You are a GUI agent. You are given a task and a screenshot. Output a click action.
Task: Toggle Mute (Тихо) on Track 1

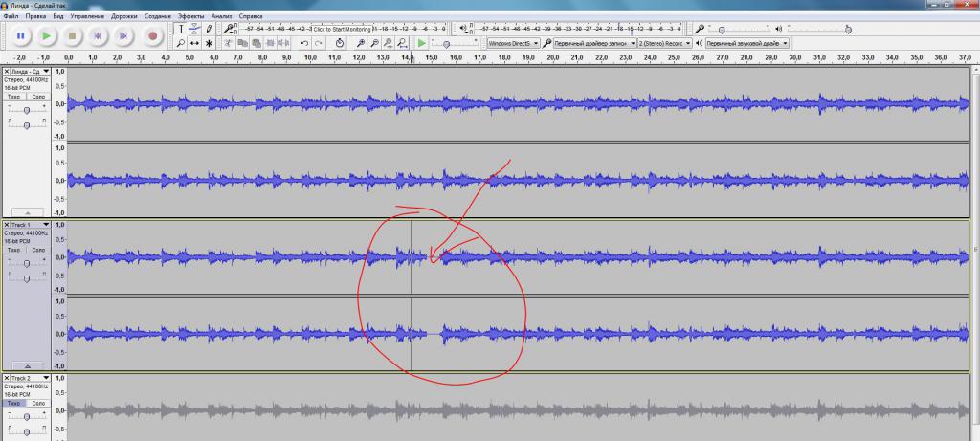click(13, 250)
